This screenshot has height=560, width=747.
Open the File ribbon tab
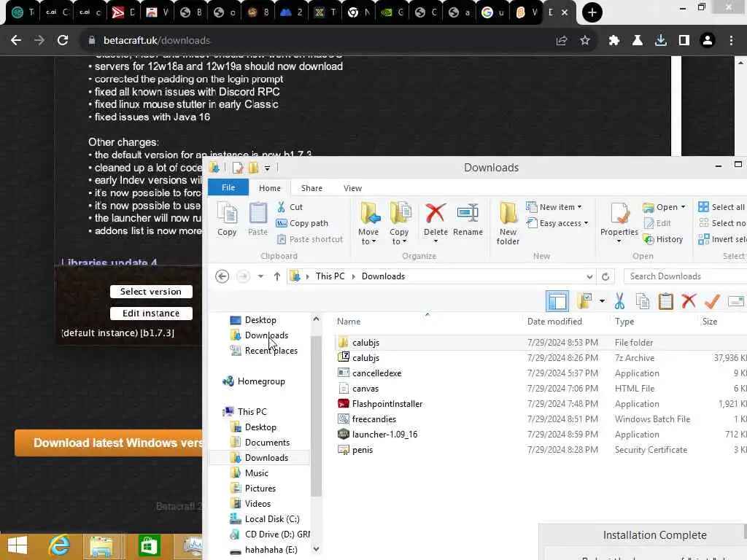click(x=228, y=187)
